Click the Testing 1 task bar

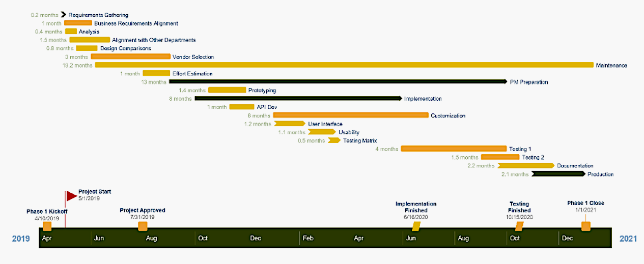coord(453,149)
